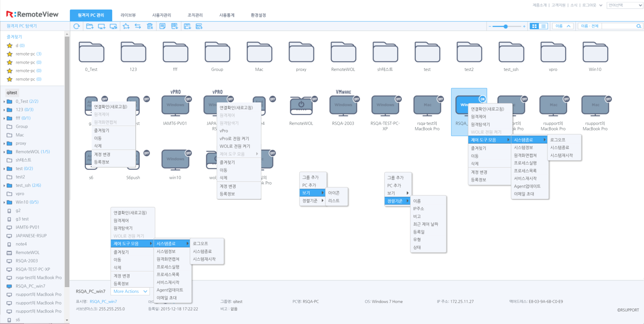644x324 pixels.
Task: Open the 이름 sort order dropdown
Action: click(x=563, y=26)
